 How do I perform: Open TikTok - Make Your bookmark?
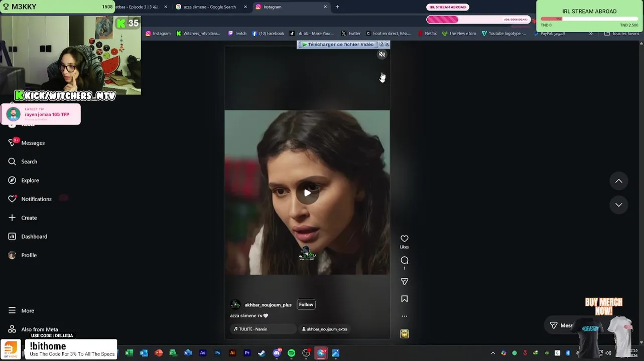click(311, 34)
